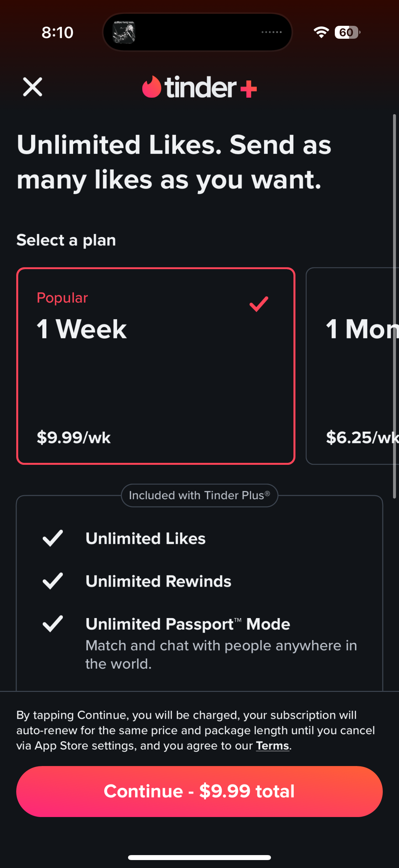Image resolution: width=399 pixels, height=868 pixels.
Task: Tap the checkmark beside Unlimited Rewinds
Action: pos(53,581)
